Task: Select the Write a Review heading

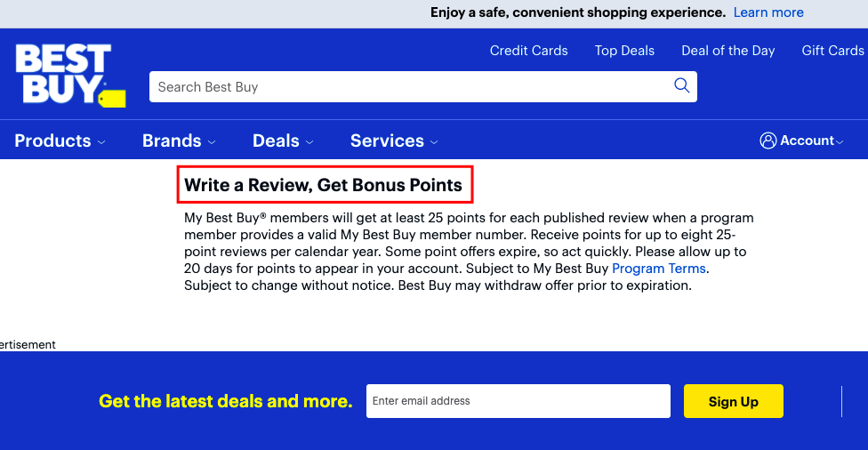Action: click(324, 185)
